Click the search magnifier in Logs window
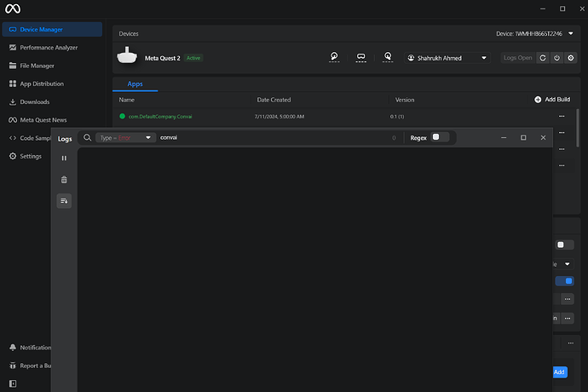Screen dimensions: 588x392 point(88,138)
